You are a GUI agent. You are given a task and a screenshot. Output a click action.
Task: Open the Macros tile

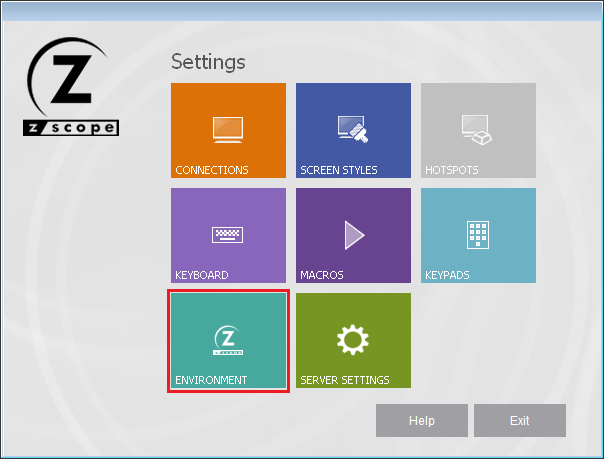click(353, 235)
